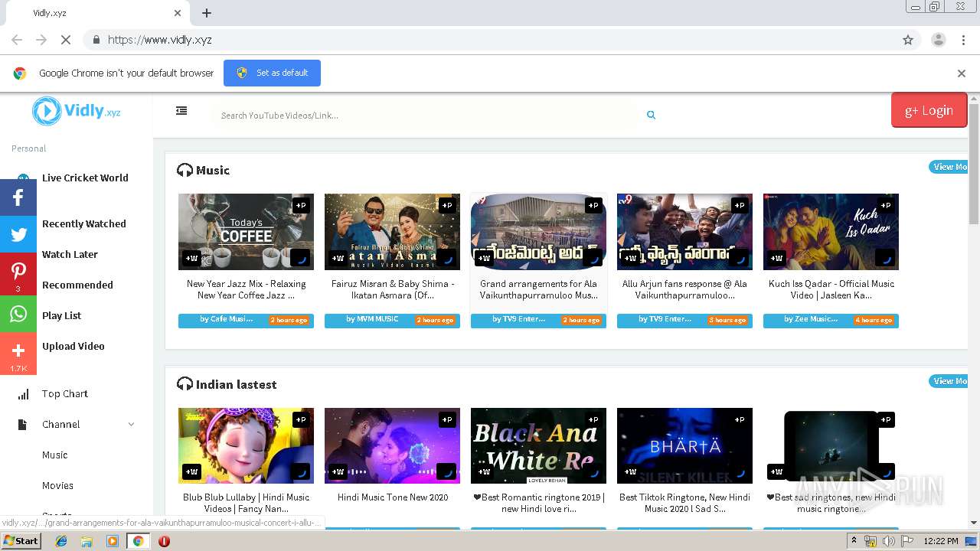Click the search YouTube videos input field
The image size is (980, 551).
click(426, 116)
